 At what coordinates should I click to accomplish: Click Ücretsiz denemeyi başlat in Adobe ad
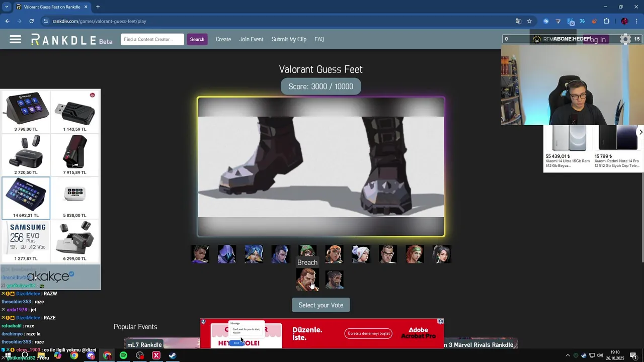click(369, 333)
